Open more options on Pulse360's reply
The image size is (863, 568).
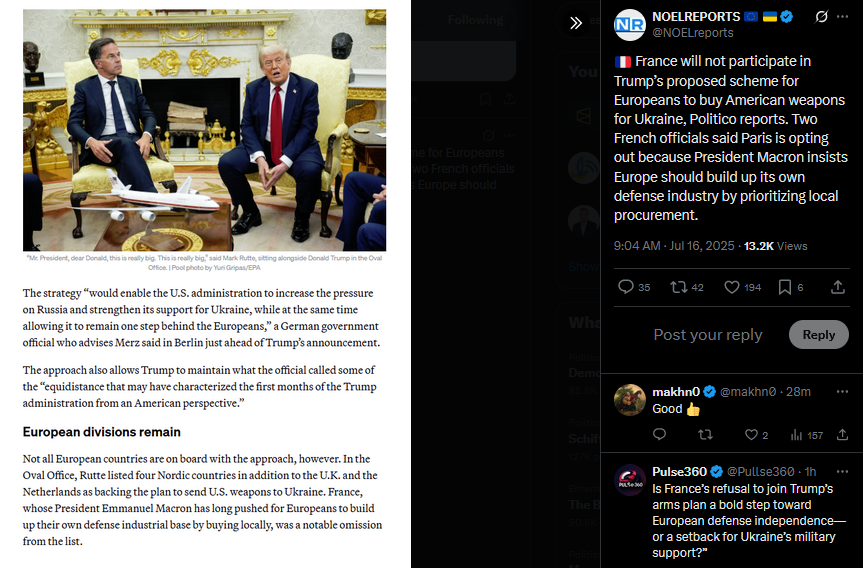[842, 472]
